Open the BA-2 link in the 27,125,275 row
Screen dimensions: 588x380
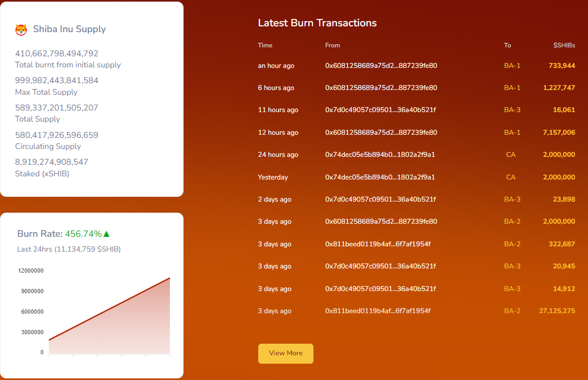(x=512, y=311)
